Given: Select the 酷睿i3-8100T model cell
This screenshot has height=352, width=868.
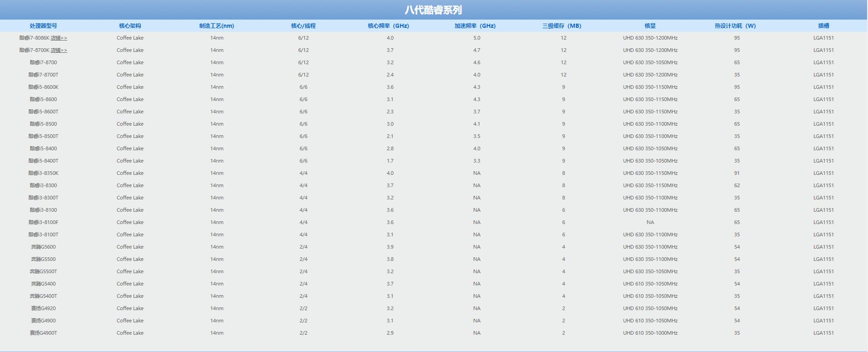Looking at the screenshot, I should [x=43, y=235].
